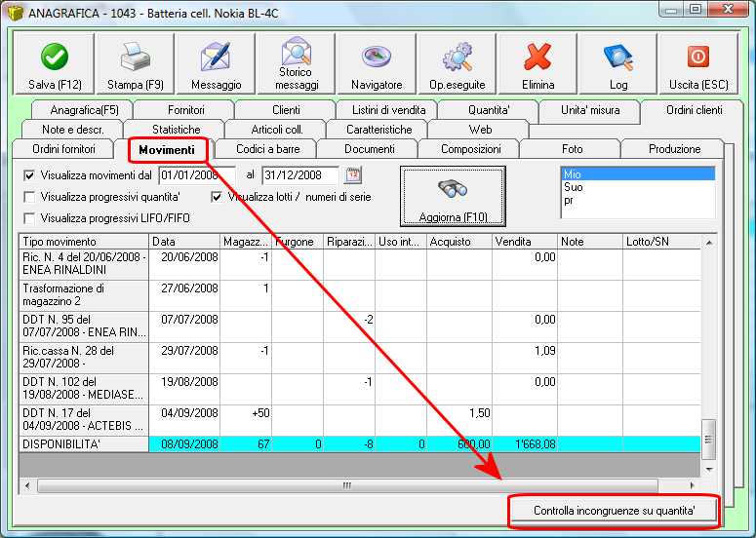Open the Codici a barre tab
The height and width of the screenshot is (538, 756).
coord(267,149)
